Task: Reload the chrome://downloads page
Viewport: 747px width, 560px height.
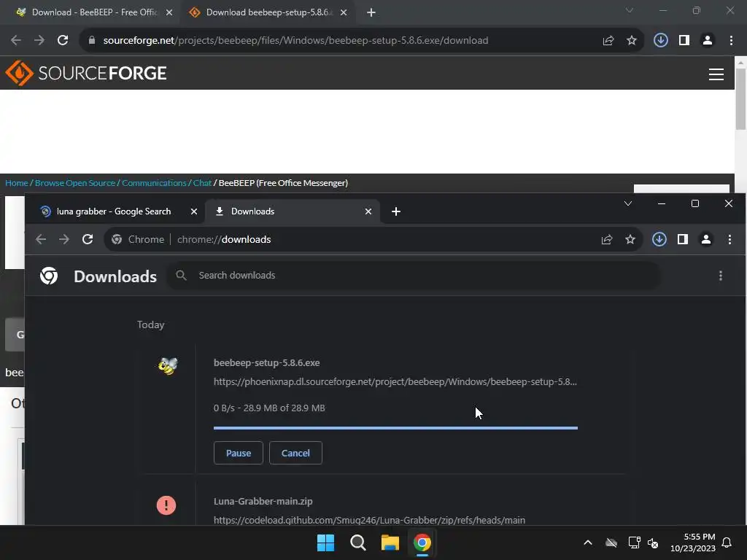Action: coord(88,239)
